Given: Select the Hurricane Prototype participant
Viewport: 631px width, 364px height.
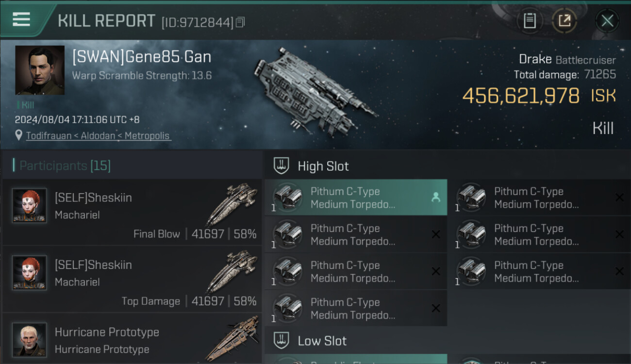Looking at the screenshot, I should 131,340.
